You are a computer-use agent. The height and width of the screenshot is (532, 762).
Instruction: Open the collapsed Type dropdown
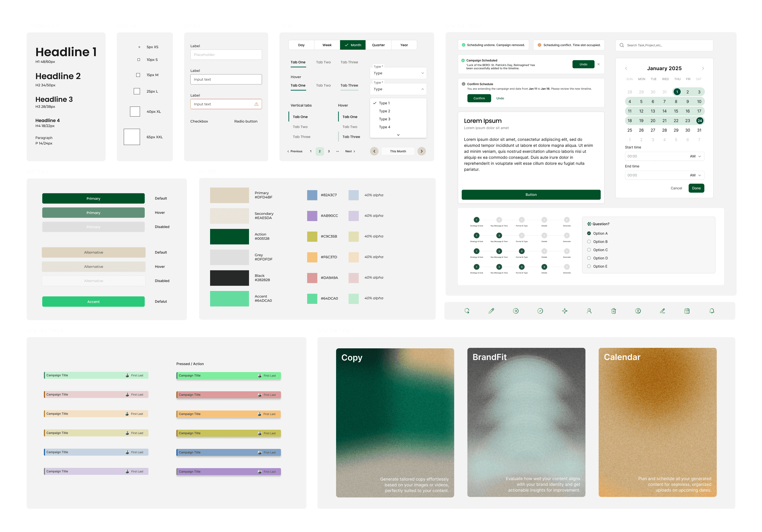398,73
